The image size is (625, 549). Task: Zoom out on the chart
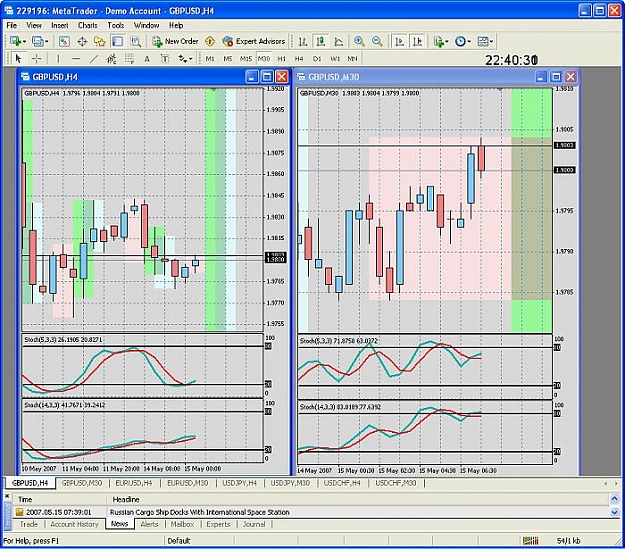377,41
